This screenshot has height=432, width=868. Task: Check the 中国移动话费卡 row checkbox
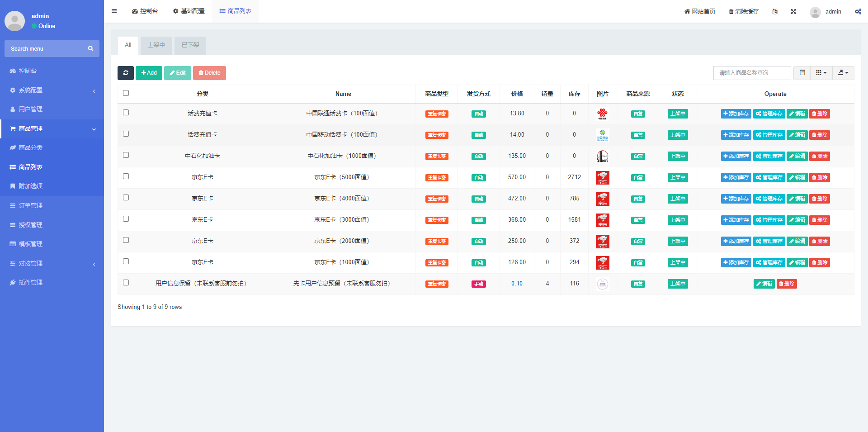click(126, 133)
